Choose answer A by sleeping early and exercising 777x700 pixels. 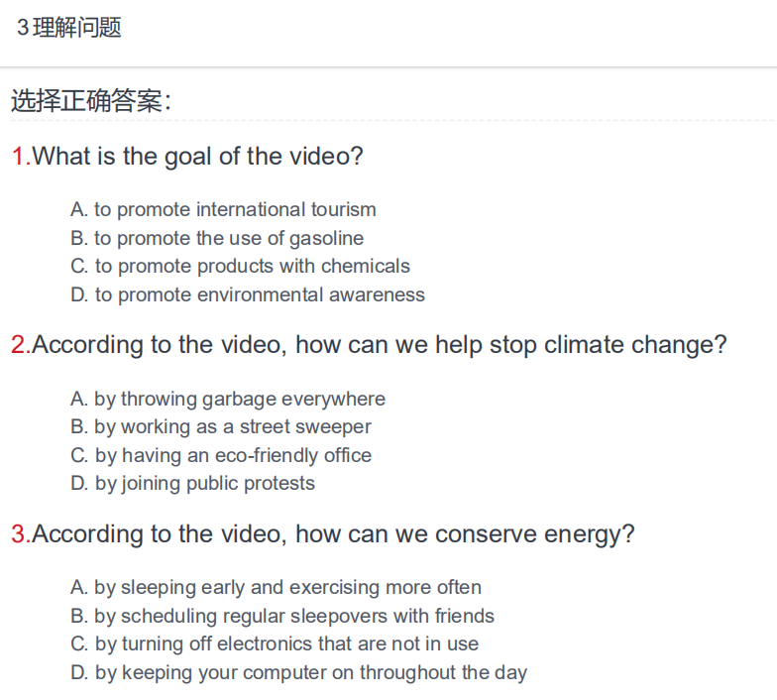click(276, 587)
